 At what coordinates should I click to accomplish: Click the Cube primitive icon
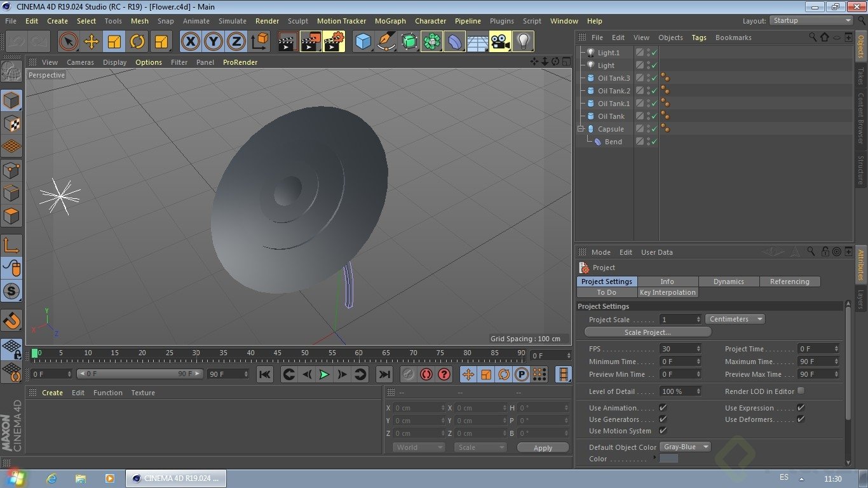click(363, 42)
